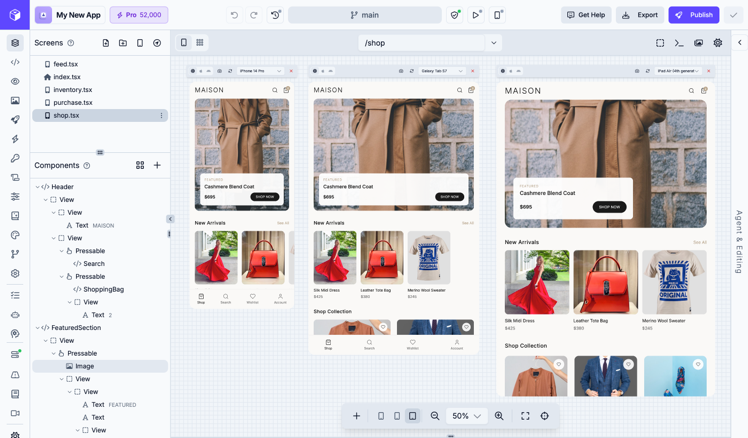This screenshot has width=748, height=438.
Task: Open the 50% zoom level dropdown
Action: [x=466, y=416]
